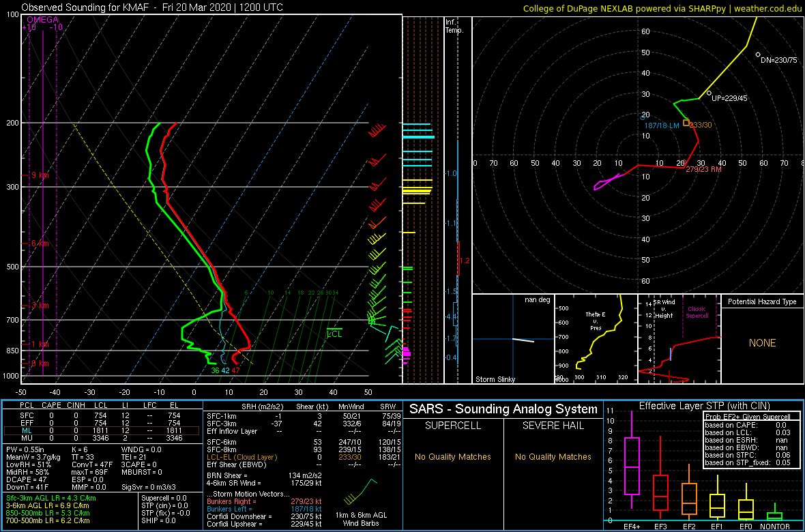The width and height of the screenshot is (805, 532).
Task: Click the Bunkers Right = 279/23 kt line
Action: pos(263,501)
